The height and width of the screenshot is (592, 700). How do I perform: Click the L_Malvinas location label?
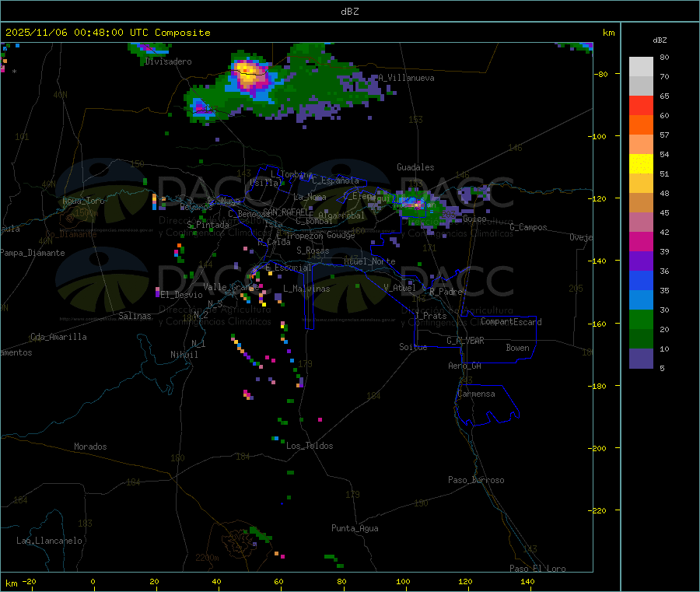point(306,289)
